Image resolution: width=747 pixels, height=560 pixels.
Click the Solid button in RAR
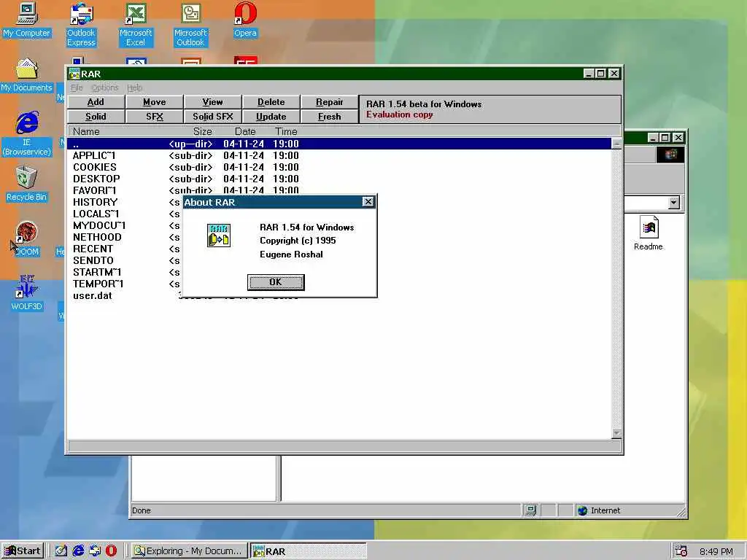tap(96, 117)
